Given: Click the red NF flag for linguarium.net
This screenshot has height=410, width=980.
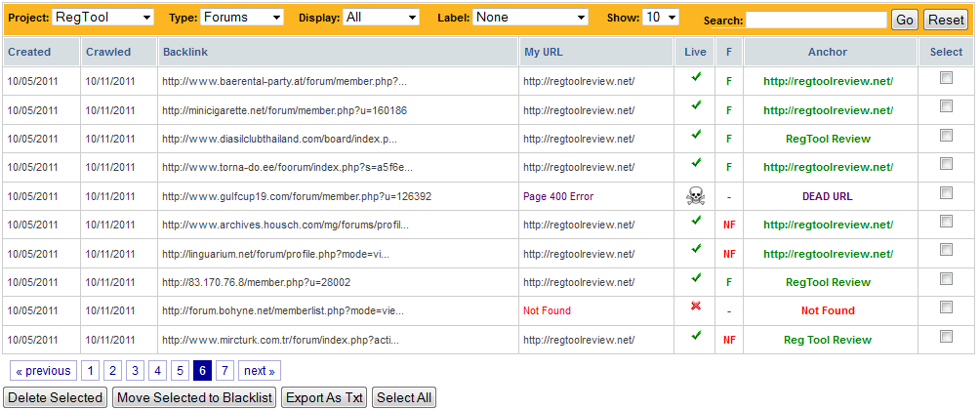Looking at the screenshot, I should [728, 254].
